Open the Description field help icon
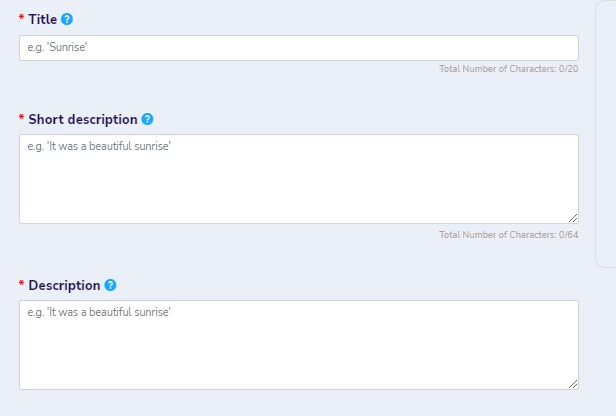Screen dimensions: 616x416 pyautogui.click(x=110, y=285)
